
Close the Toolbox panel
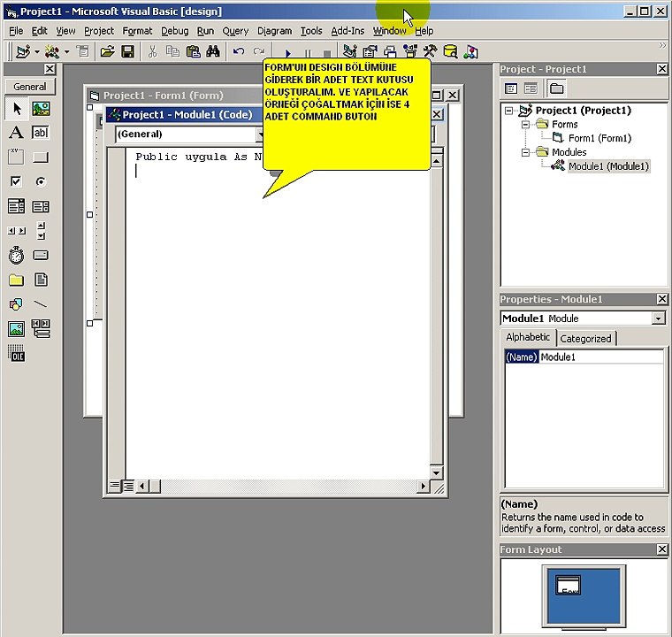click(x=50, y=69)
